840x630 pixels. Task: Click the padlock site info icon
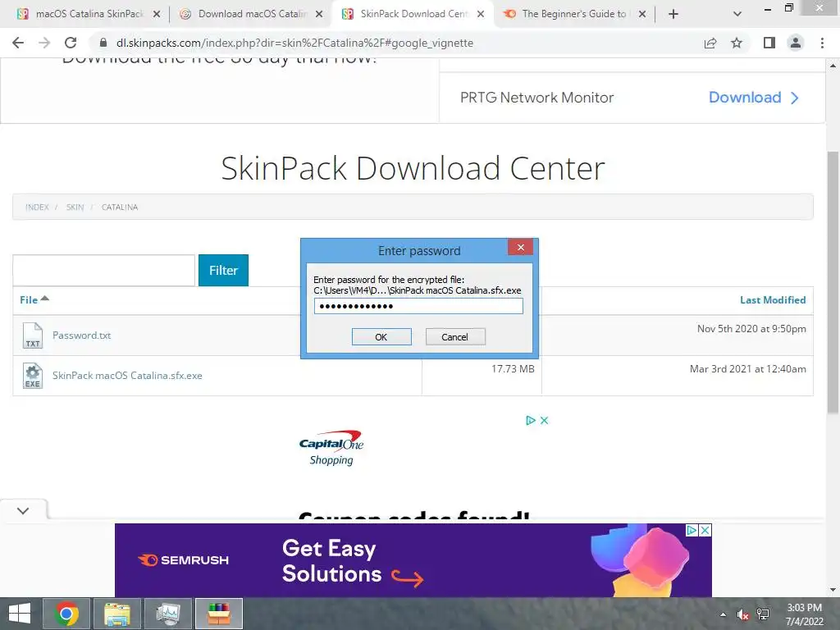103,43
